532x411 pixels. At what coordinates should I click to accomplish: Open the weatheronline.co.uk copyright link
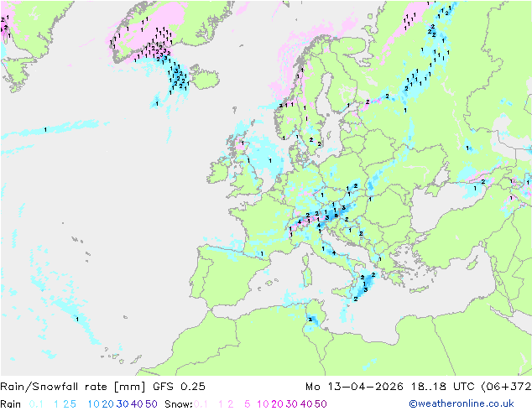462,403
